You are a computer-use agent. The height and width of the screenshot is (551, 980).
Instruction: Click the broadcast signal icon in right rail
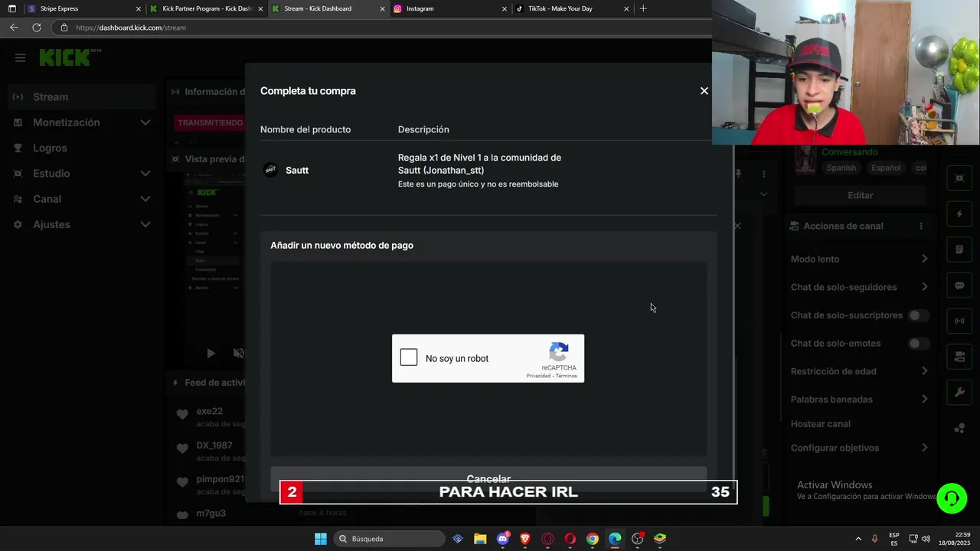tap(959, 321)
